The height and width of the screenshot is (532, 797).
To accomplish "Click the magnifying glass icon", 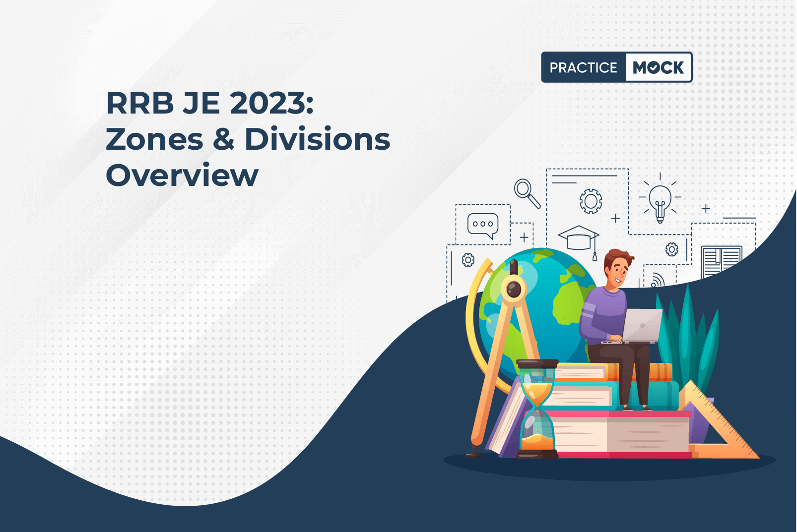I will [526, 192].
